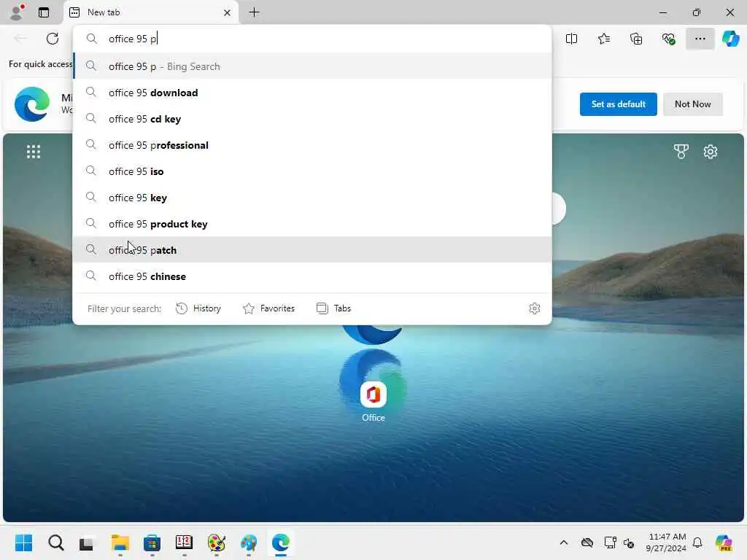Screen dimensions: 747x560
Task: Open the apps grid launcher icon
Action: (34, 152)
